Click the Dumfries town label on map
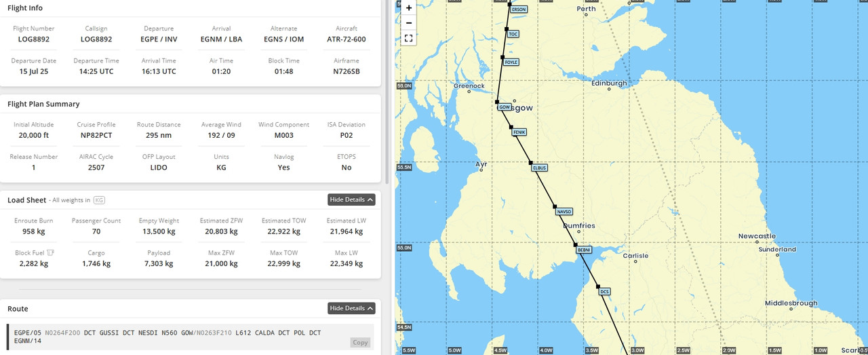 pyautogui.click(x=578, y=225)
